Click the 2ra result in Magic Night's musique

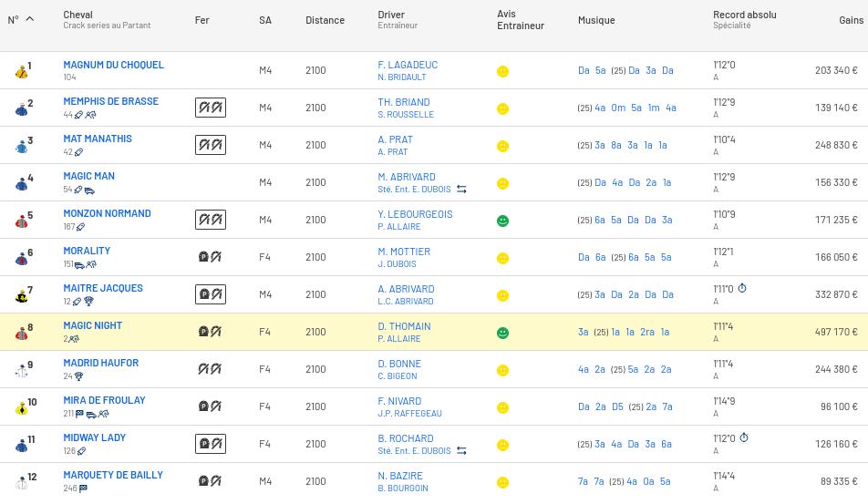[647, 332]
